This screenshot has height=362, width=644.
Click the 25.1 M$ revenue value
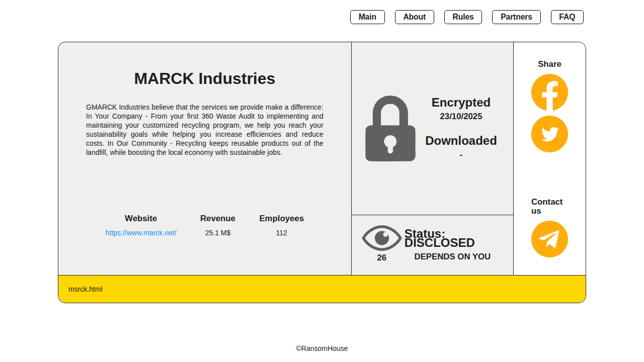218,233
